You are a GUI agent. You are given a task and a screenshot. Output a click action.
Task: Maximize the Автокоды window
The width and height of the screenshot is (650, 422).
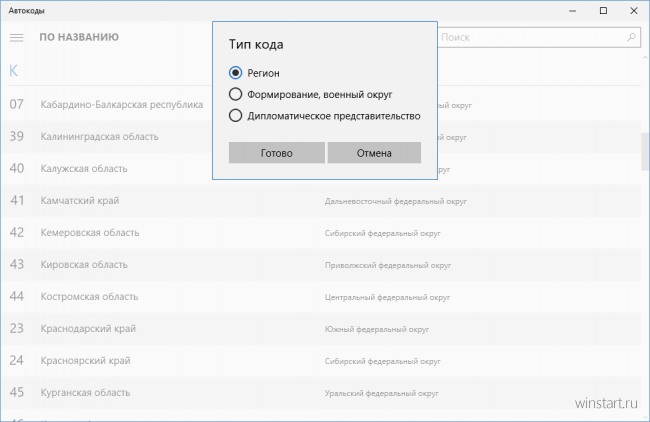(x=604, y=10)
